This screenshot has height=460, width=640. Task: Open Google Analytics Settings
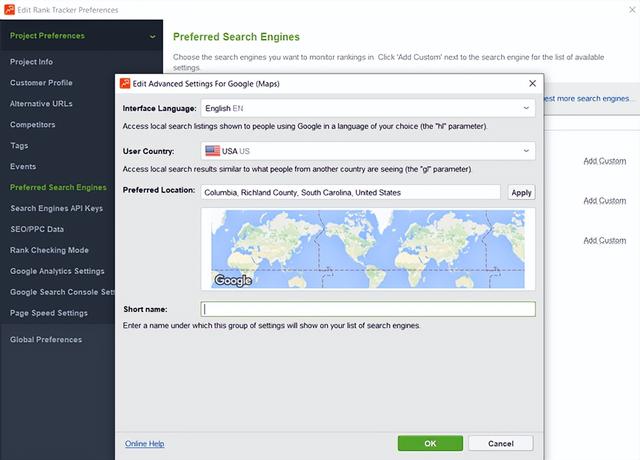pyautogui.click(x=57, y=271)
